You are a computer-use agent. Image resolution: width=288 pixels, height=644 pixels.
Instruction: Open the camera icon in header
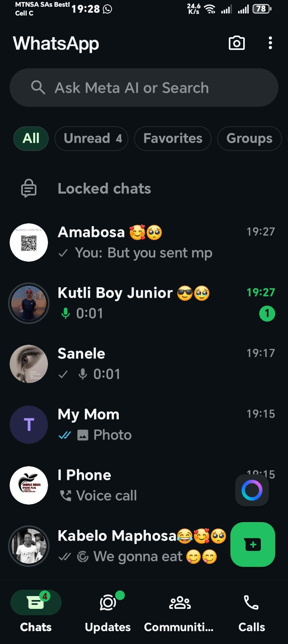[236, 43]
